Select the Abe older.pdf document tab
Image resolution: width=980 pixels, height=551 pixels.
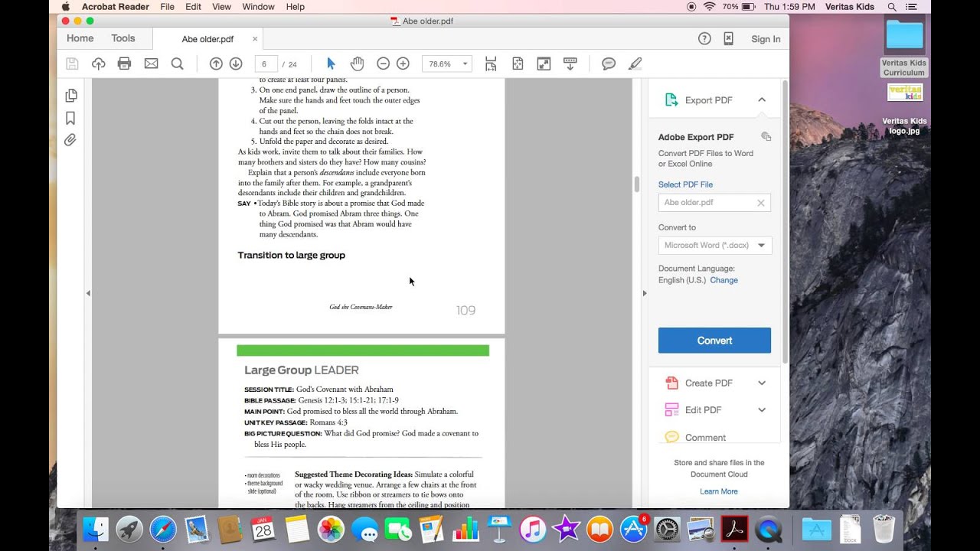[x=207, y=39]
